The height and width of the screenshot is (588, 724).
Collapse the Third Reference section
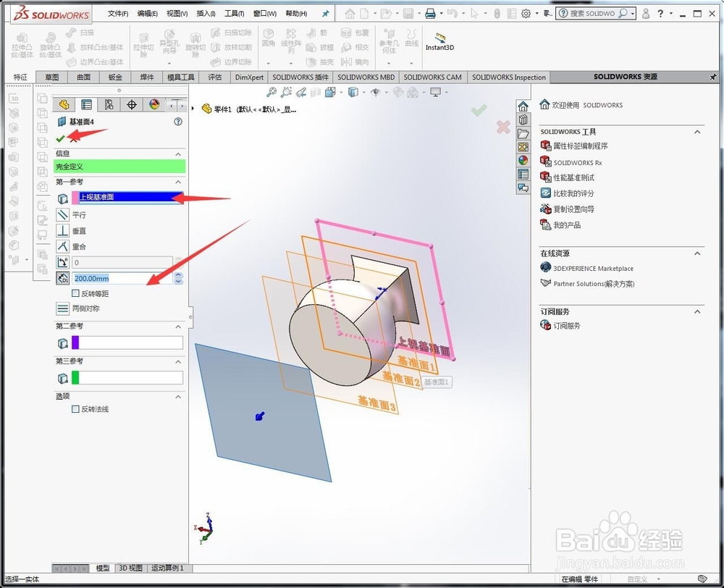tap(178, 361)
